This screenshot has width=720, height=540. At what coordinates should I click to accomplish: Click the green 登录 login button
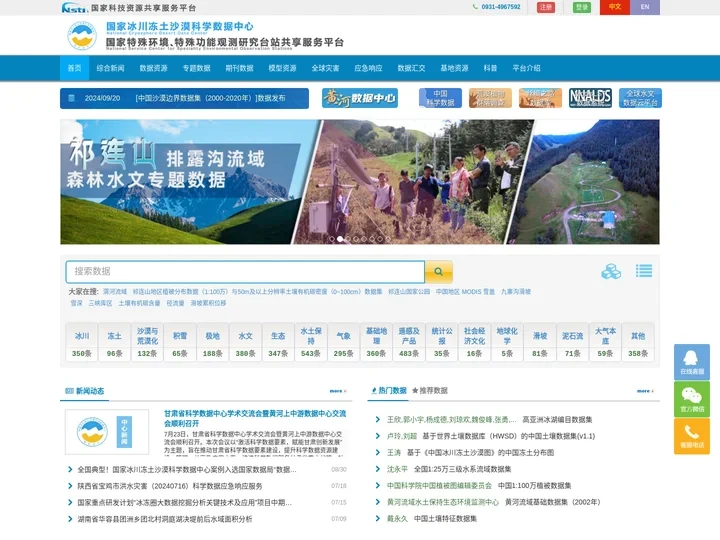582,7
